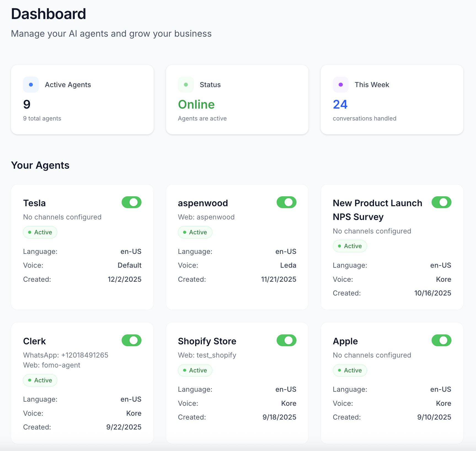This screenshot has height=451, width=476.
Task: Turn off the Apple agent switch
Action: tap(442, 340)
